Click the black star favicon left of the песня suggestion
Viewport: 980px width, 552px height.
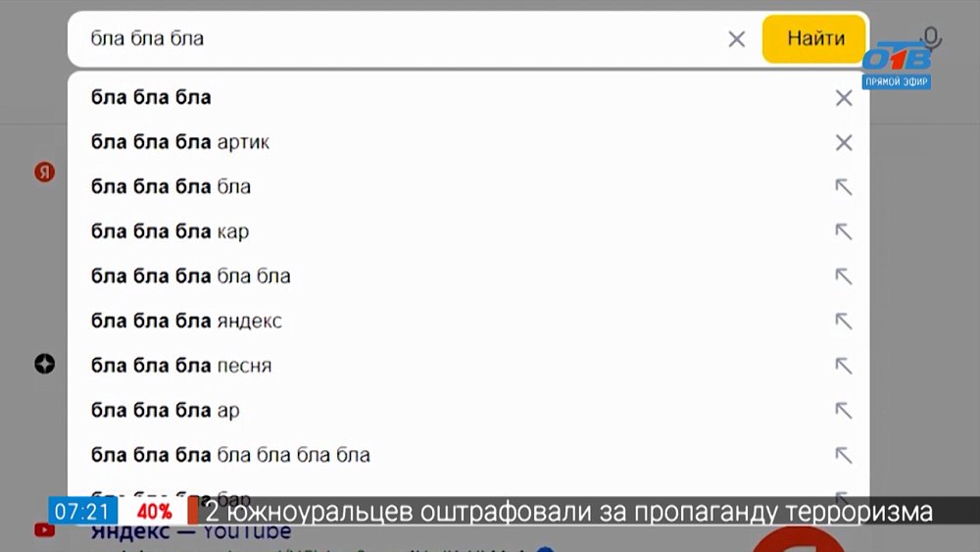44,364
